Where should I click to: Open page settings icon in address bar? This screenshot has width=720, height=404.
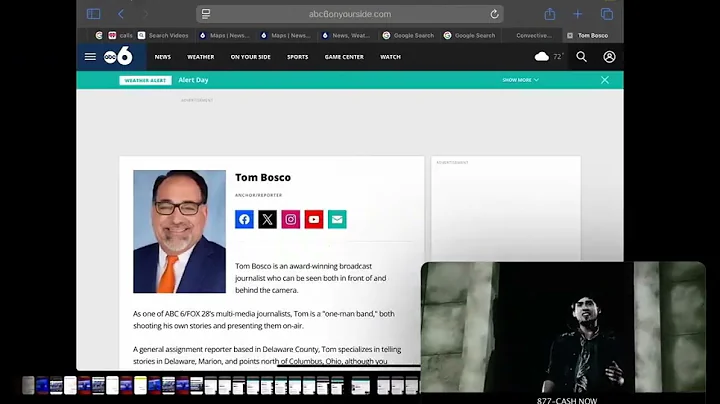[206, 14]
